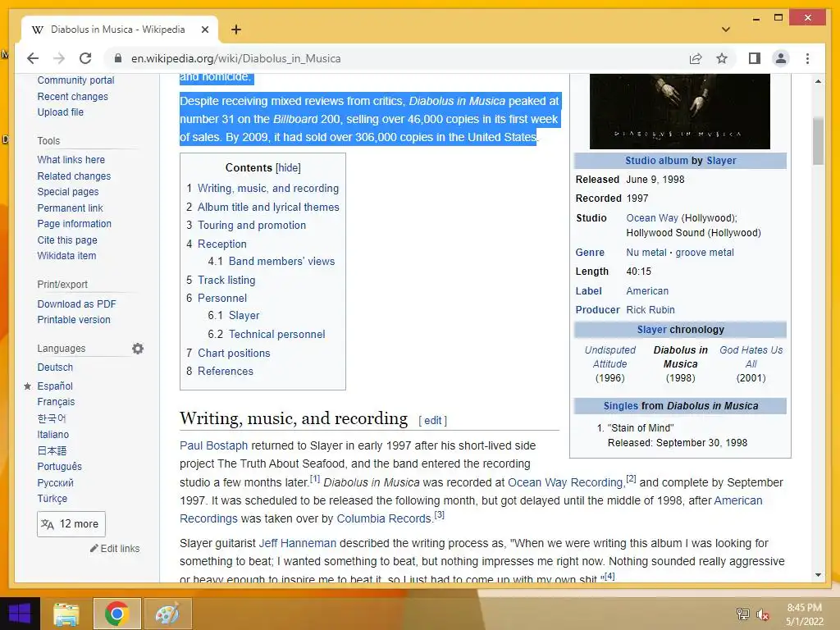
Task: Go to 6 Personnel in the contents
Action: click(x=221, y=298)
